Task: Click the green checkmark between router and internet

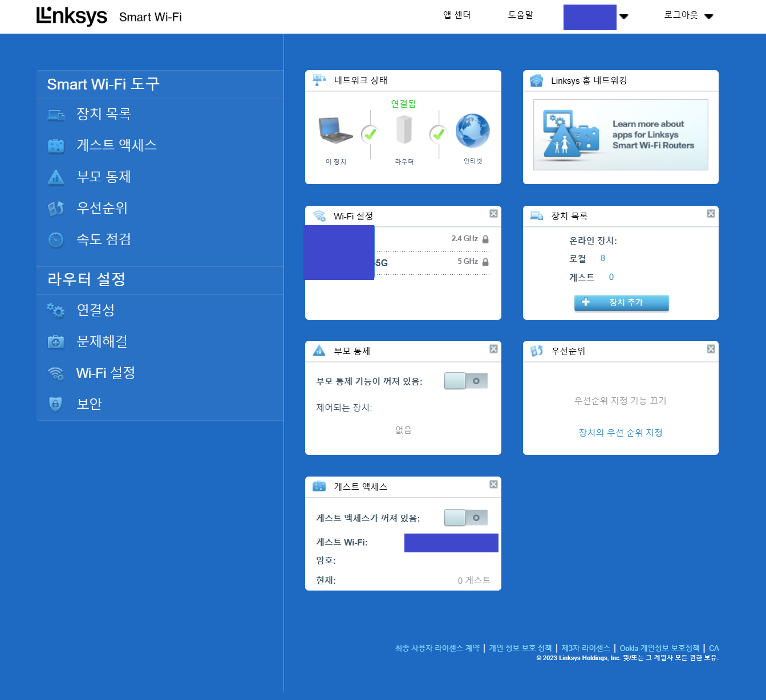Action: [439, 134]
